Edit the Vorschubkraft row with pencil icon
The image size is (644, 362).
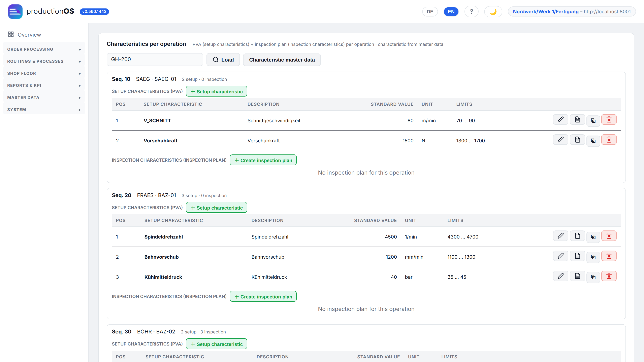[x=560, y=140]
